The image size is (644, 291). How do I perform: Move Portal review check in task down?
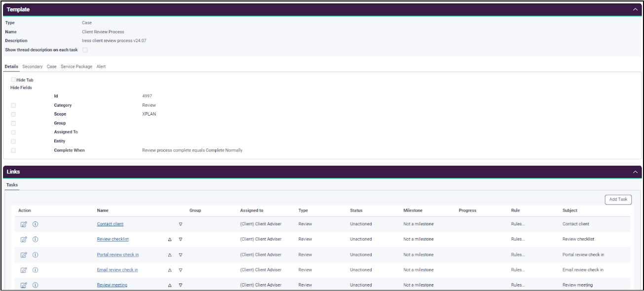(x=181, y=255)
